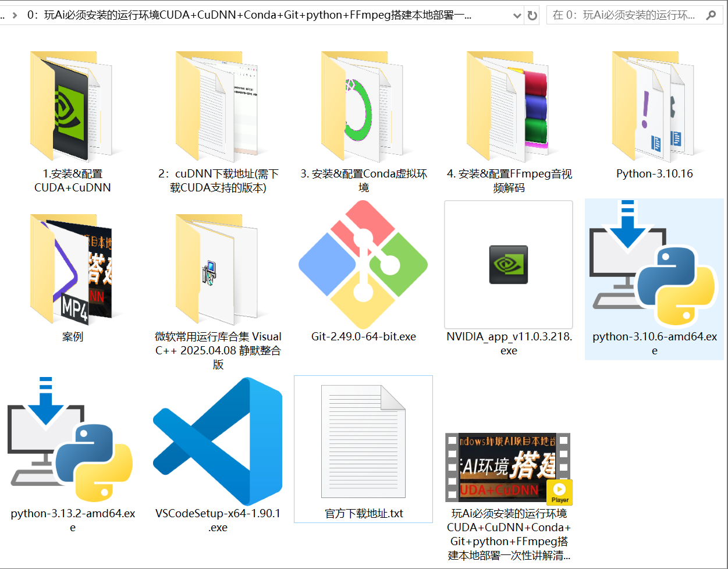
Task: Open the 安装&配置Conda虚拟环境 folder icon
Action: tap(363, 106)
